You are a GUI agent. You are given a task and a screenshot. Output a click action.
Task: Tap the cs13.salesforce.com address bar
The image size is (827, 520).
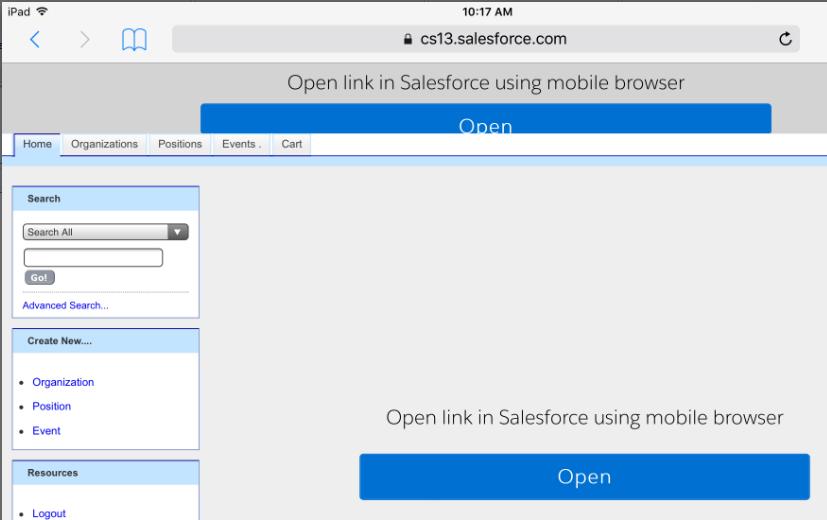(x=486, y=39)
